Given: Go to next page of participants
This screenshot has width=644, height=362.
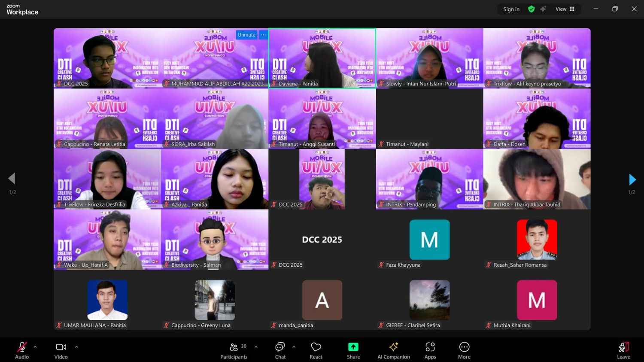Looking at the screenshot, I should [632, 179].
